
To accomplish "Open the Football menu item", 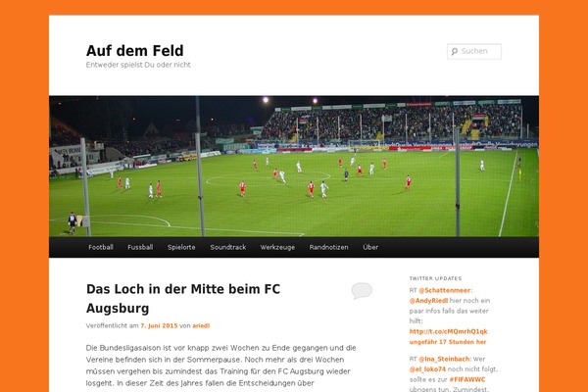I will tap(101, 247).
